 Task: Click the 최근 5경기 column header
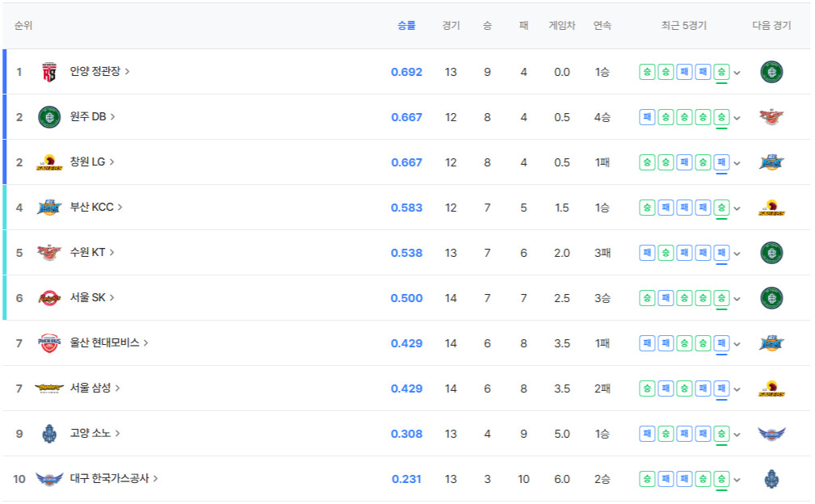[x=684, y=26]
